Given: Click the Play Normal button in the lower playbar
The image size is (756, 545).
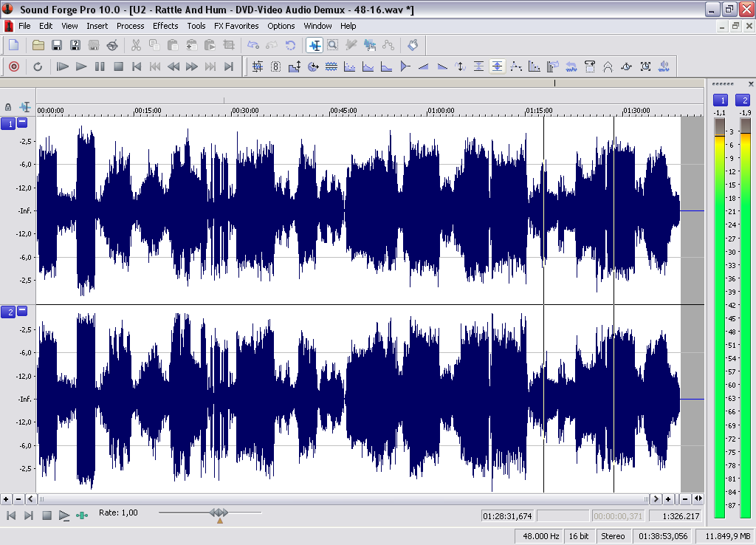Looking at the screenshot, I should click(63, 516).
